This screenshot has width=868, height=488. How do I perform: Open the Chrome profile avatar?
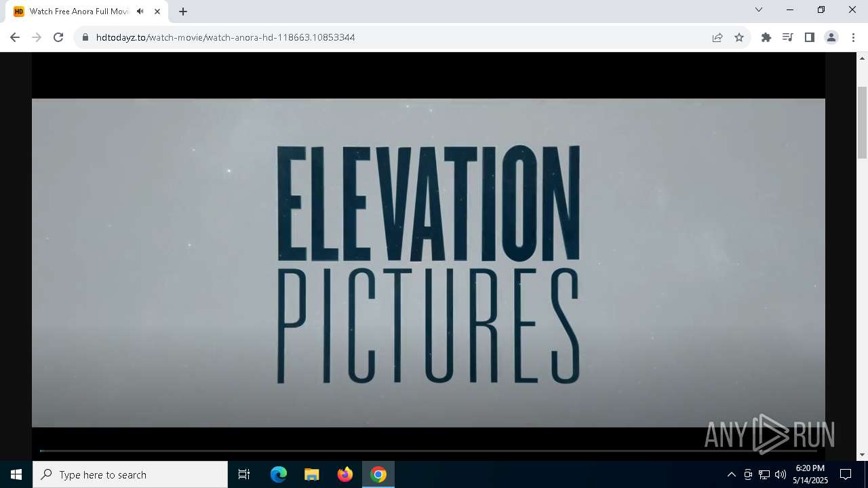click(831, 37)
